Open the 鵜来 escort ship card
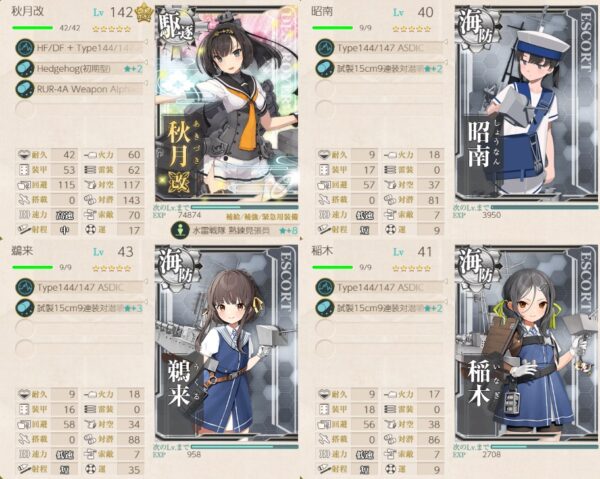Image resolution: width=600 pixels, height=479 pixels. pyautogui.click(x=227, y=342)
